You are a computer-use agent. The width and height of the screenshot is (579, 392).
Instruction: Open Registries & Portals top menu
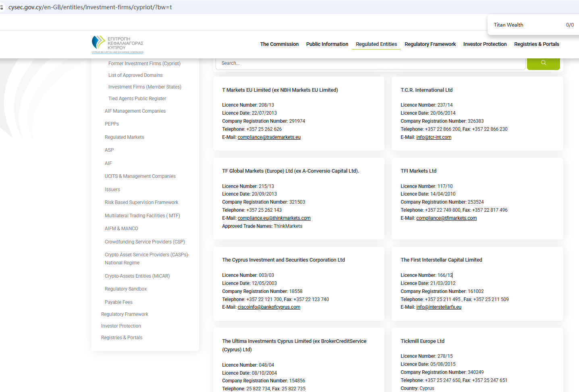pos(536,44)
